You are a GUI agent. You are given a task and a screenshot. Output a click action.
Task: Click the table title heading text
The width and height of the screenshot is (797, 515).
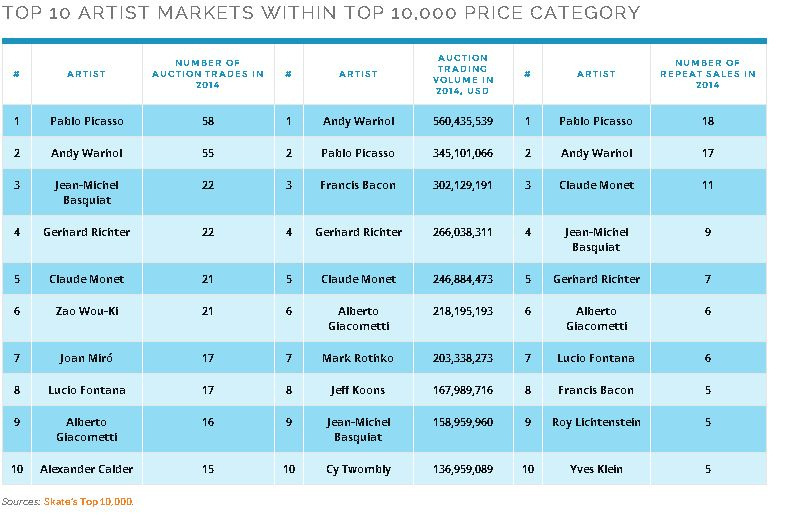(x=321, y=13)
